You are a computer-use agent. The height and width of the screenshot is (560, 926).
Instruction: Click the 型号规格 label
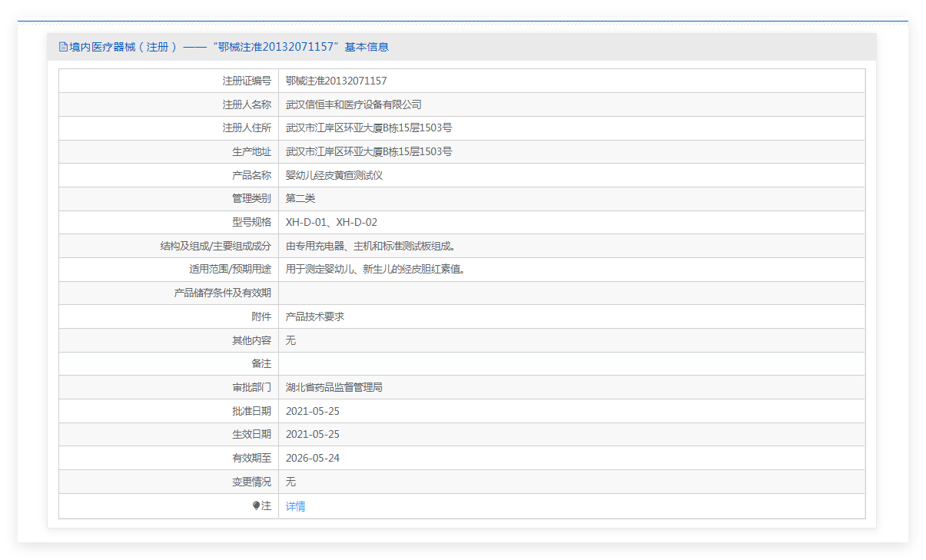click(x=252, y=222)
